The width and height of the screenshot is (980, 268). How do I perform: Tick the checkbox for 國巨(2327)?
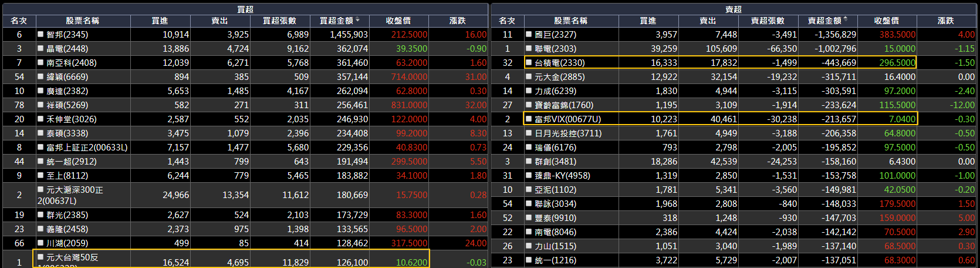(529, 35)
